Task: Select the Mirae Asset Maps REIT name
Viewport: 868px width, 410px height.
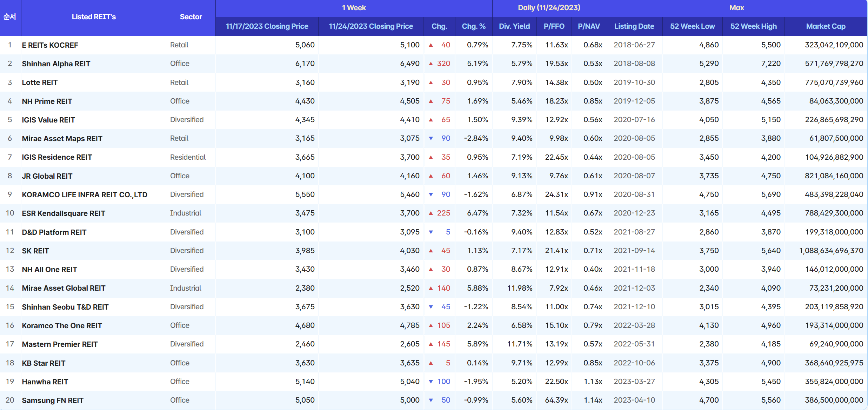Action: [62, 139]
